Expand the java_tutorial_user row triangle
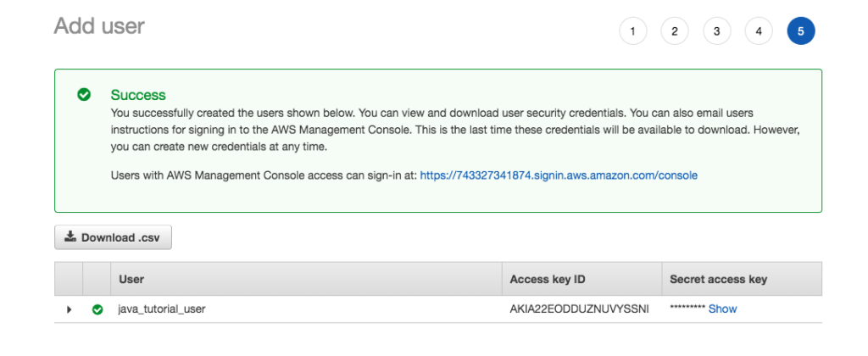 (69, 309)
